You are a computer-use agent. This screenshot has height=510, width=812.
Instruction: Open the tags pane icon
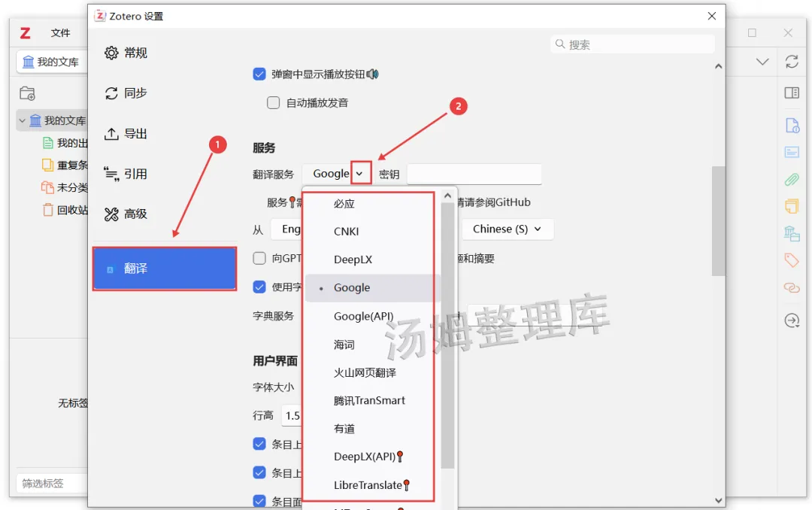click(792, 260)
